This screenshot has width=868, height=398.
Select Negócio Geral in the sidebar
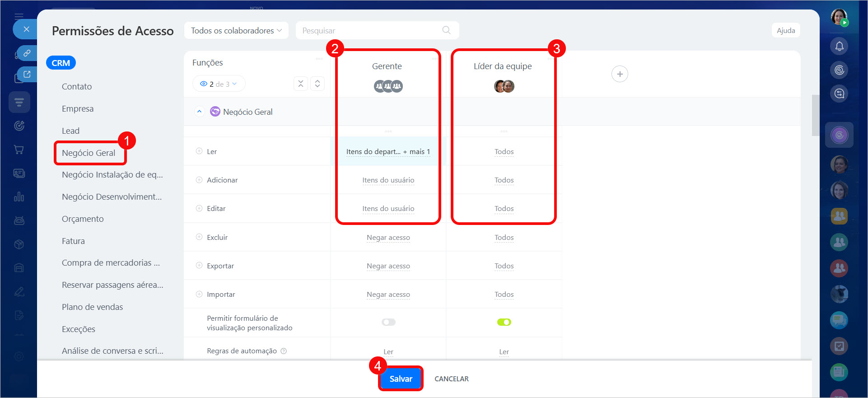click(x=89, y=153)
